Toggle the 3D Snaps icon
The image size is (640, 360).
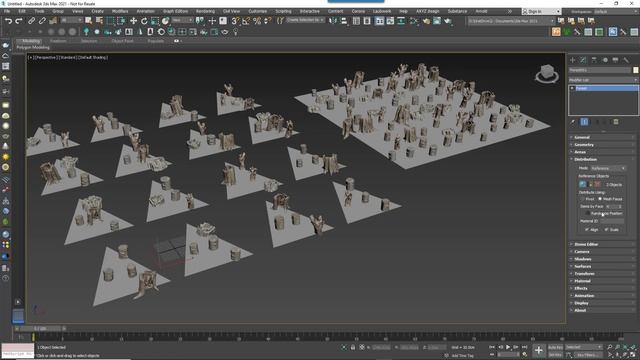[235, 20]
